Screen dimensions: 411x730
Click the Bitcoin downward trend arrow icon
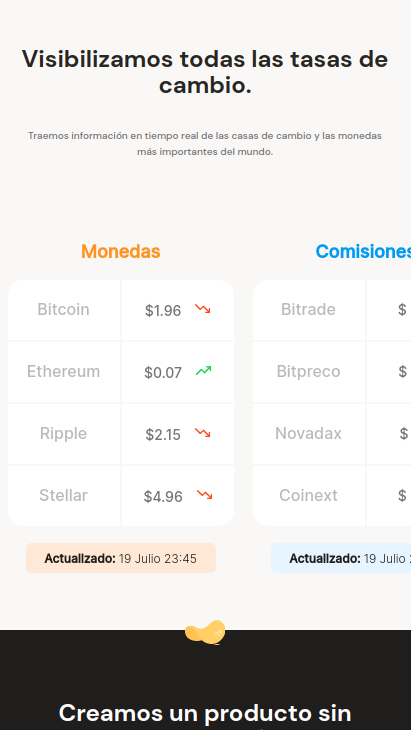[203, 309]
